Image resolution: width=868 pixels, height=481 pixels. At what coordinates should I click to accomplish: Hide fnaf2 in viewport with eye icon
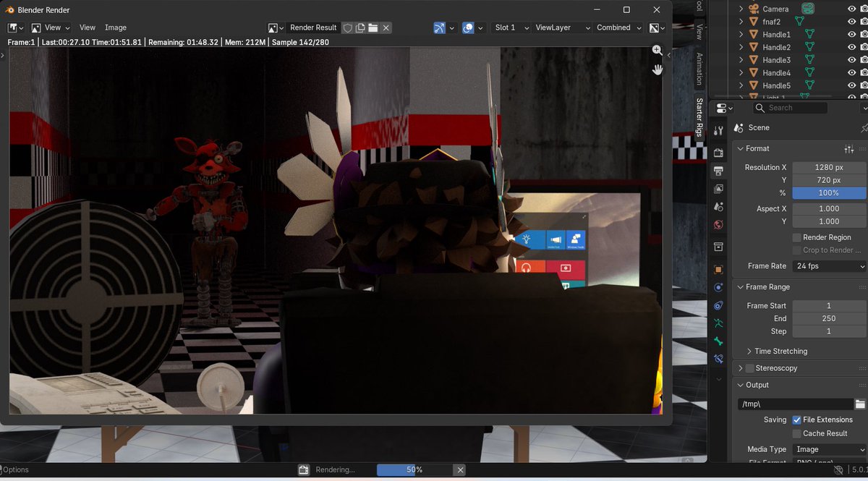tap(851, 22)
